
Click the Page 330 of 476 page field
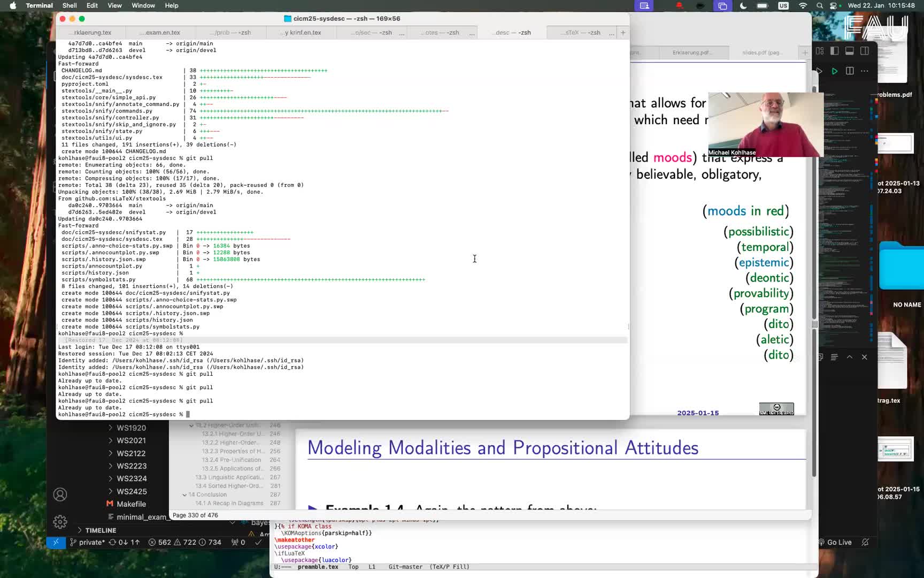[196, 515]
